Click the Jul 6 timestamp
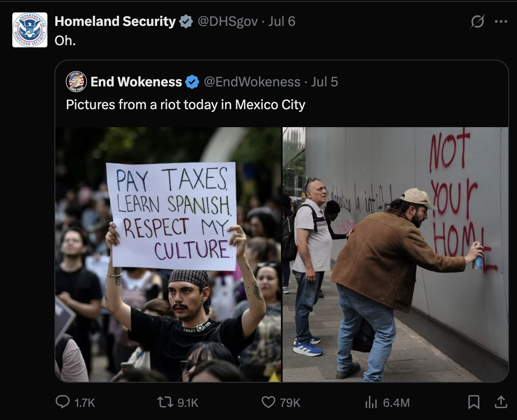 coord(282,21)
